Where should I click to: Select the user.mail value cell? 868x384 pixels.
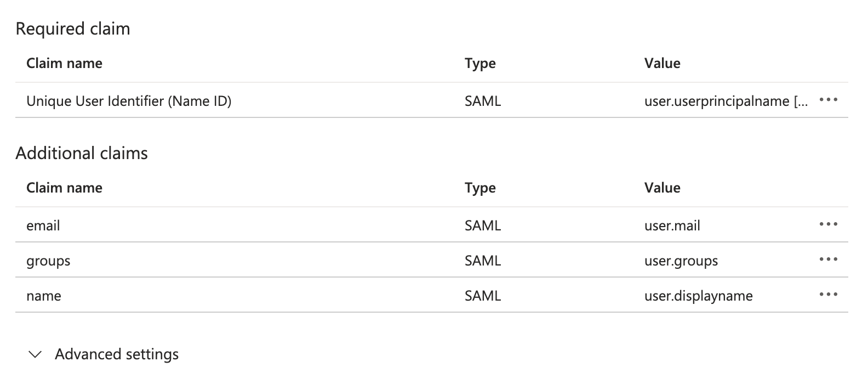coord(672,226)
